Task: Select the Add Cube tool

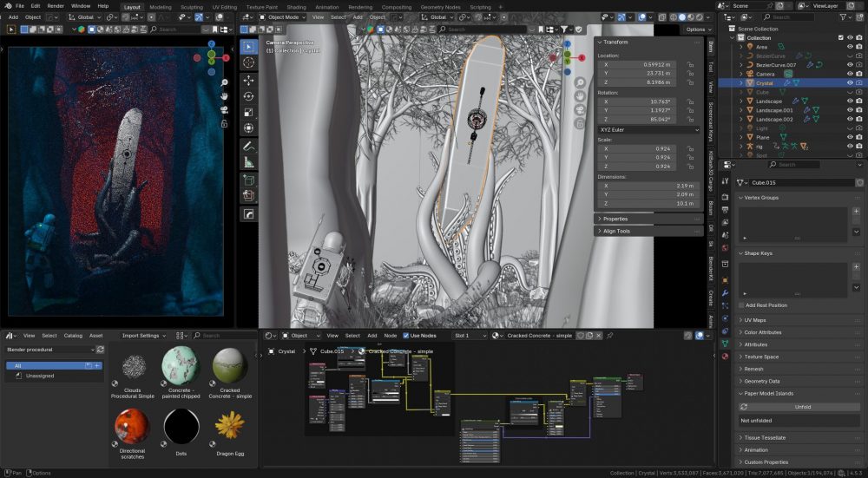Action: point(249,180)
